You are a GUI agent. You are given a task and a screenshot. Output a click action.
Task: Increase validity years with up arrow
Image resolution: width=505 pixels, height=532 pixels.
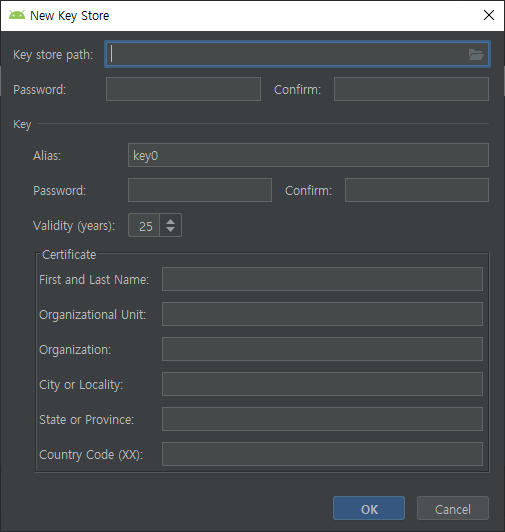pos(170,221)
